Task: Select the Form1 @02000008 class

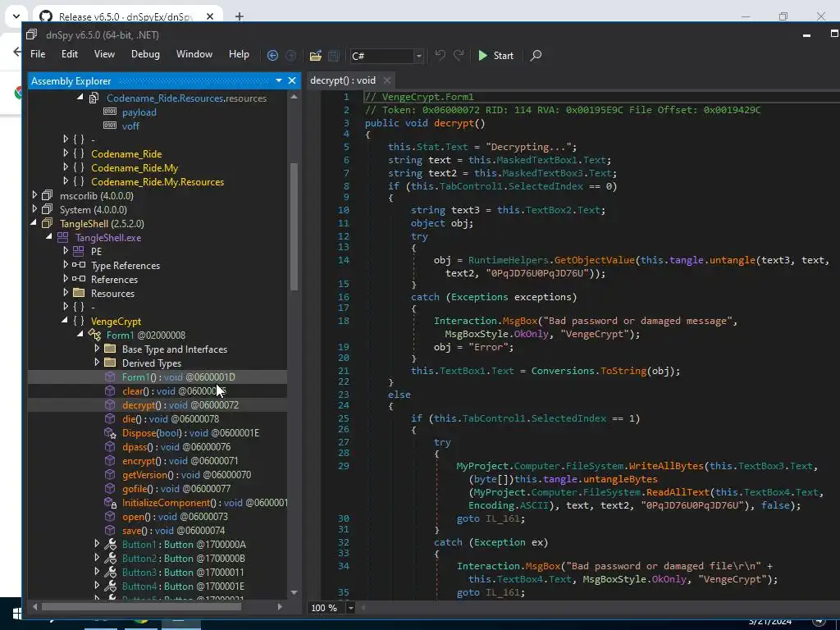Action: [x=146, y=335]
